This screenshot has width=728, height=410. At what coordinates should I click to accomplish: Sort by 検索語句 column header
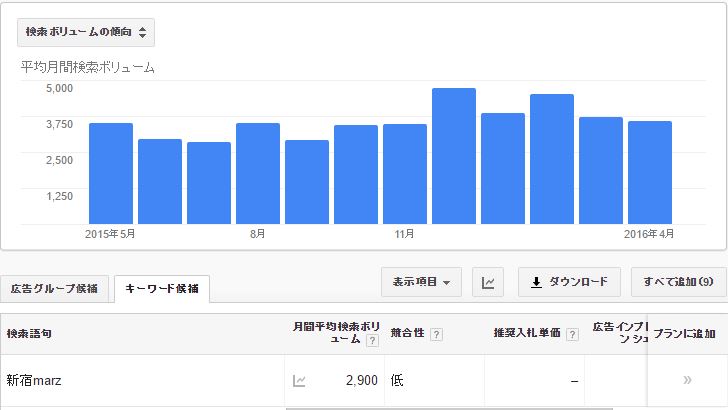pos(29,333)
